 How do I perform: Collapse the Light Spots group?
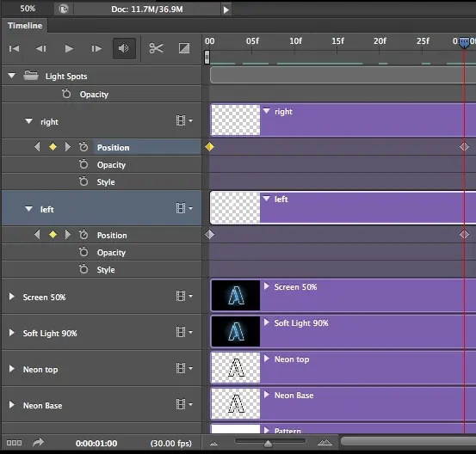click(x=11, y=76)
